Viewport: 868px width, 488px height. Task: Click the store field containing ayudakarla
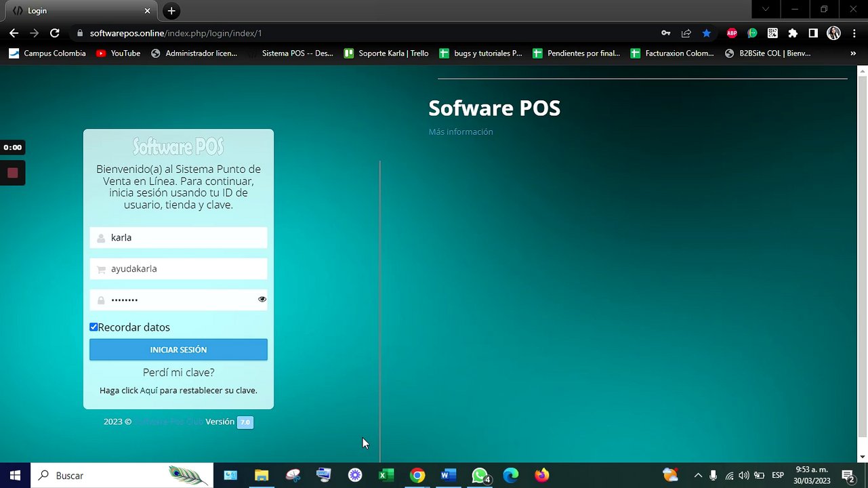pos(178,268)
